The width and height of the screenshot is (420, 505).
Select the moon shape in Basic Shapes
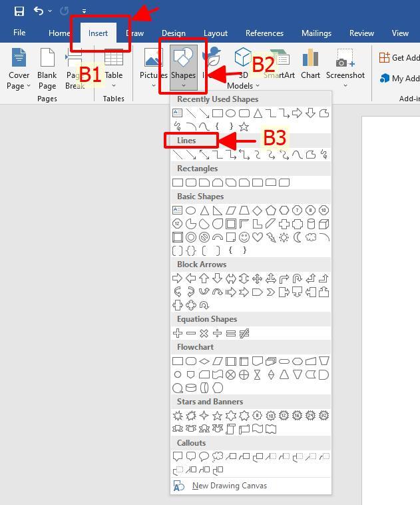coord(298,237)
